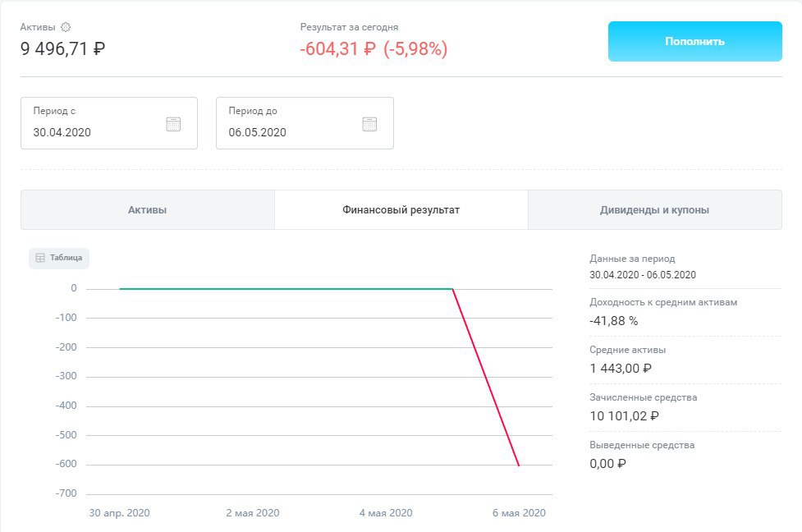The image size is (802, 532).
Task: Select the Финансовый результат tab
Action: (x=401, y=210)
